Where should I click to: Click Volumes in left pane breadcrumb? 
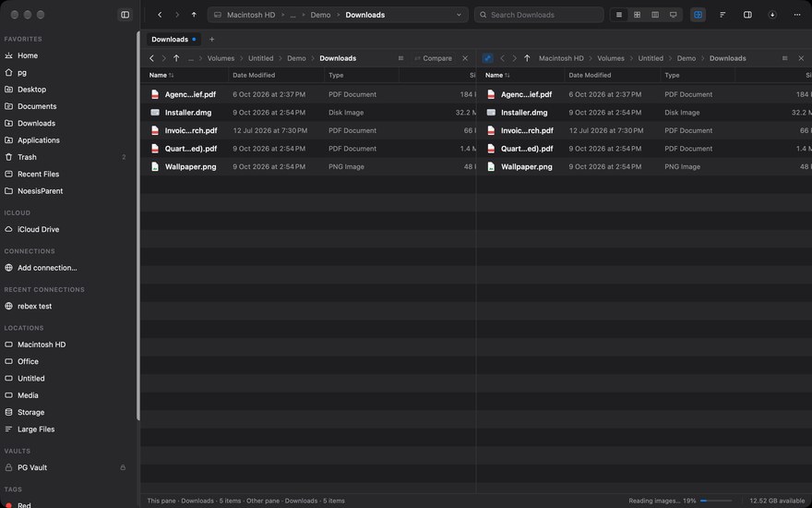coord(221,58)
